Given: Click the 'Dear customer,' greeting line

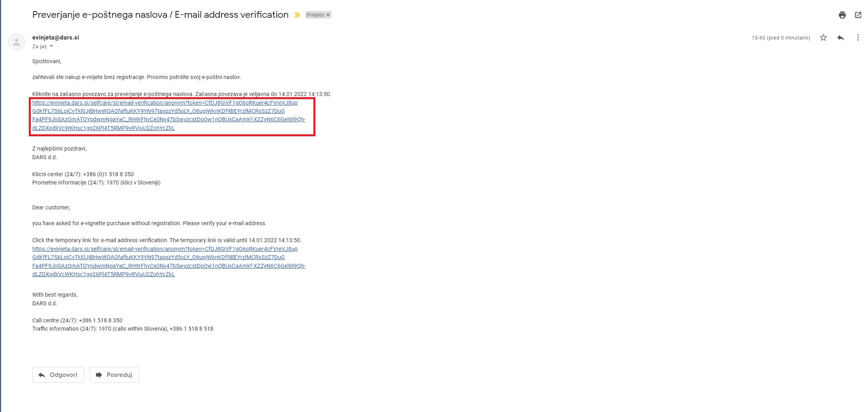Looking at the screenshot, I should [51, 207].
